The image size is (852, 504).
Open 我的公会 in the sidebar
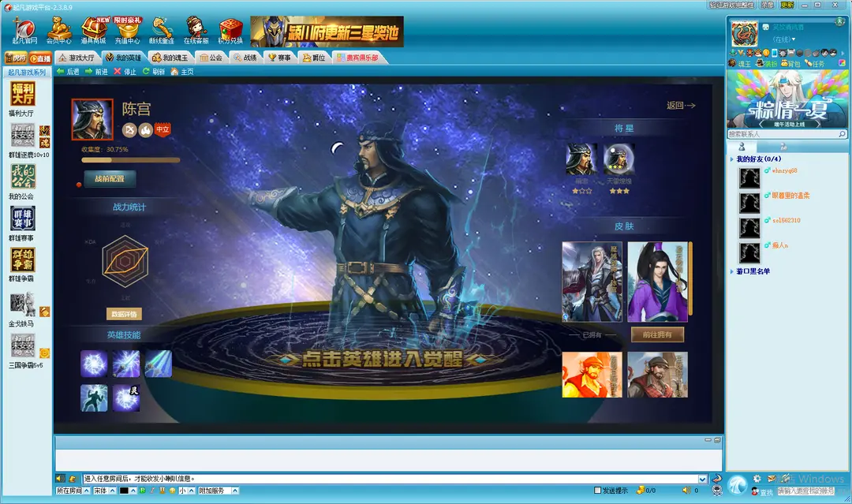pyautogui.click(x=22, y=182)
